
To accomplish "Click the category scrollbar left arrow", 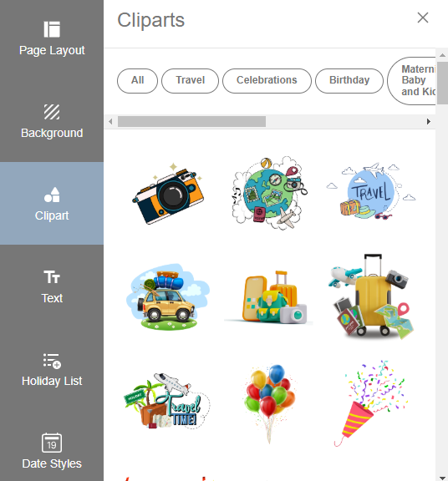I will click(x=110, y=121).
